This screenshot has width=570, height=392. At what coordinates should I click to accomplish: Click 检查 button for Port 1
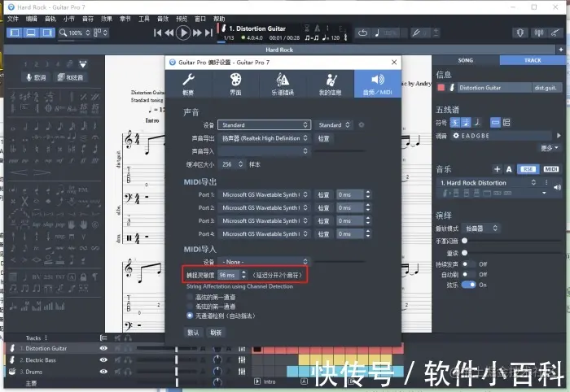pos(323,195)
